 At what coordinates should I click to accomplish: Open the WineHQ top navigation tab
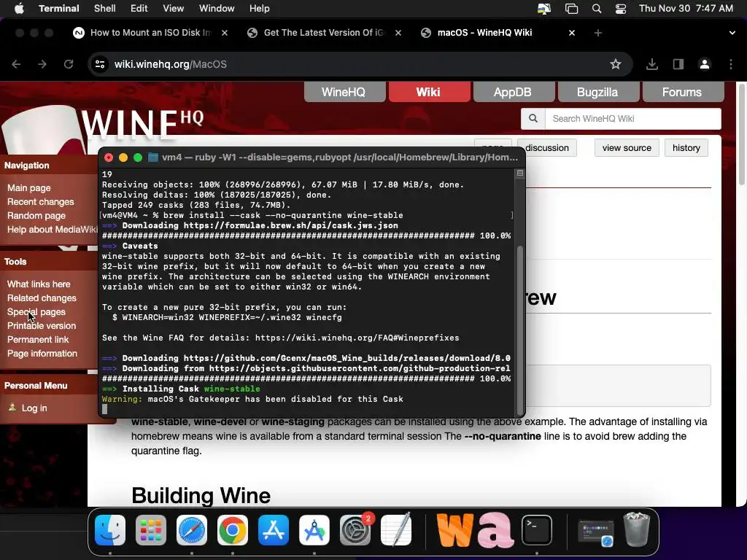pyautogui.click(x=344, y=92)
